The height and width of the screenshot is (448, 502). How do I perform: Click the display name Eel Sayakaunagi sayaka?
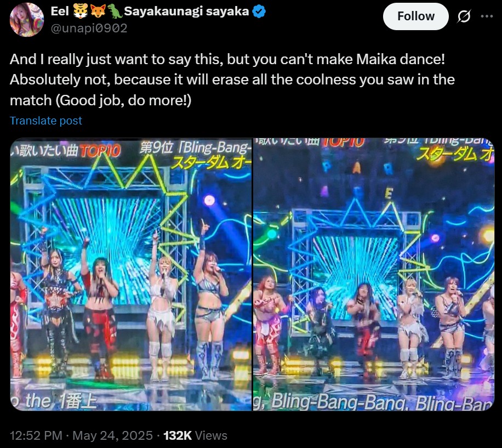(150, 12)
